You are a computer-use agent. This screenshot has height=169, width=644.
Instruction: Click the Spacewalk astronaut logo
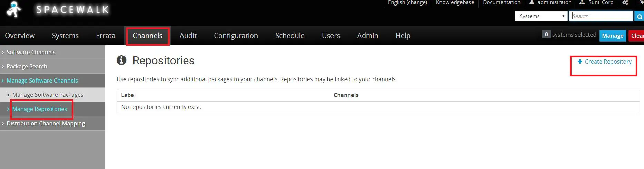(x=14, y=9)
